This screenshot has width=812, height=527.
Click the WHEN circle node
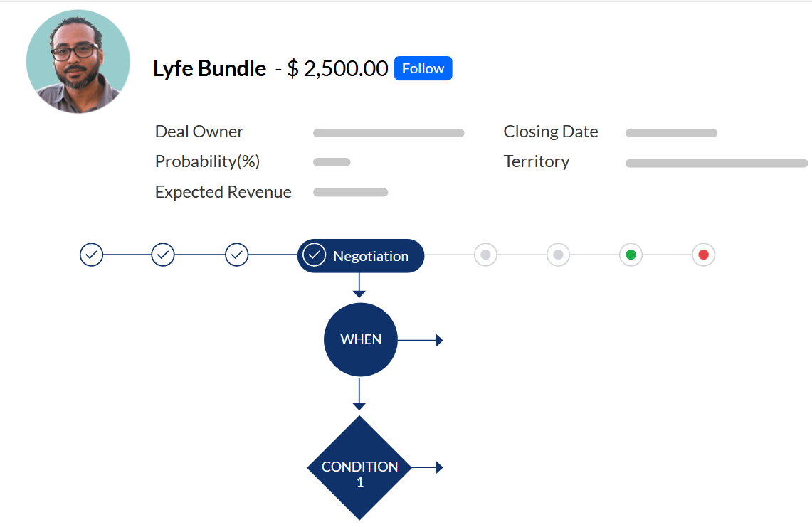tap(360, 340)
